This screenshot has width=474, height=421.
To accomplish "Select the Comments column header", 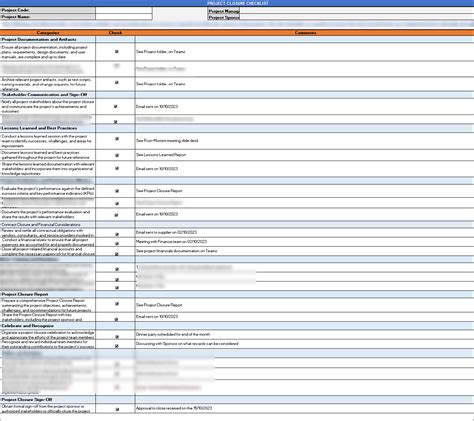I will pyautogui.click(x=305, y=33).
